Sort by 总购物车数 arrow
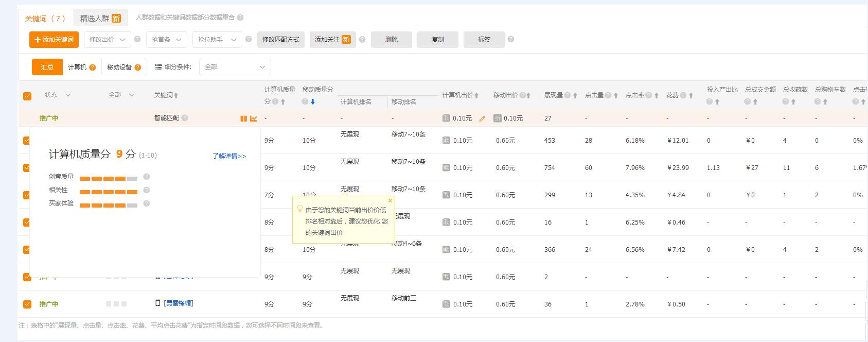 (825, 102)
